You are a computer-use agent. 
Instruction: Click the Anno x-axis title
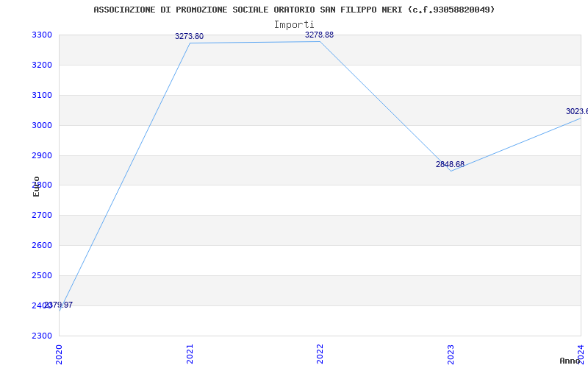570,361
